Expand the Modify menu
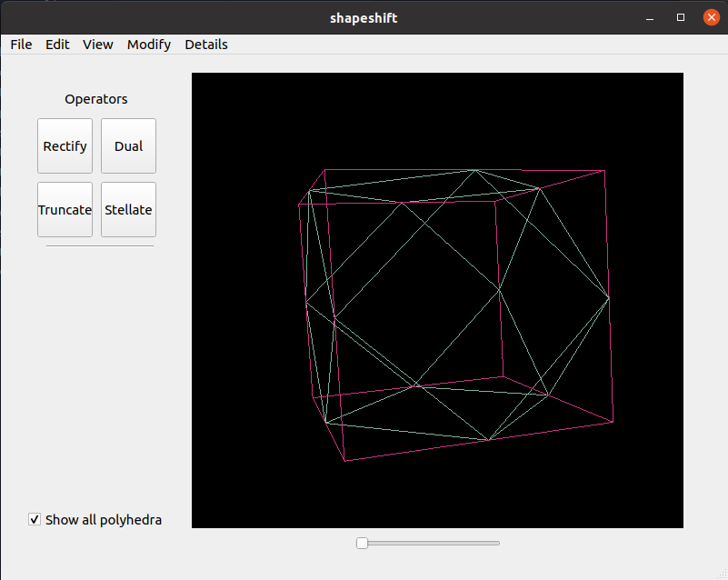 [149, 45]
